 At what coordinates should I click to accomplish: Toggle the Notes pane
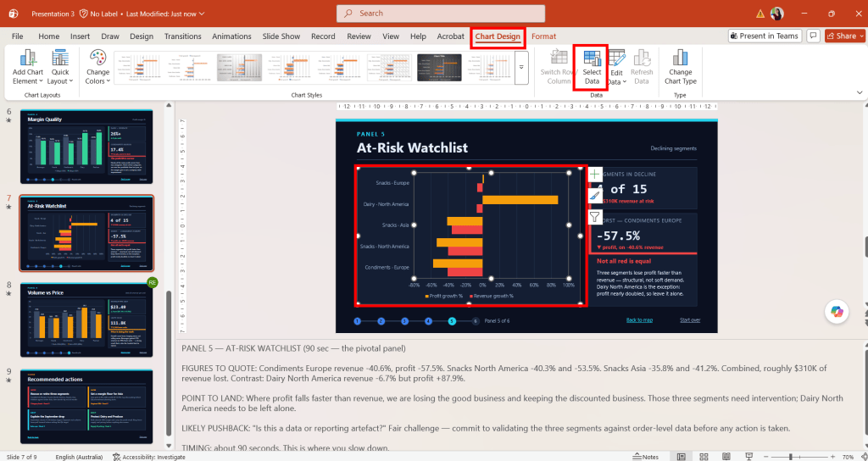(647, 457)
